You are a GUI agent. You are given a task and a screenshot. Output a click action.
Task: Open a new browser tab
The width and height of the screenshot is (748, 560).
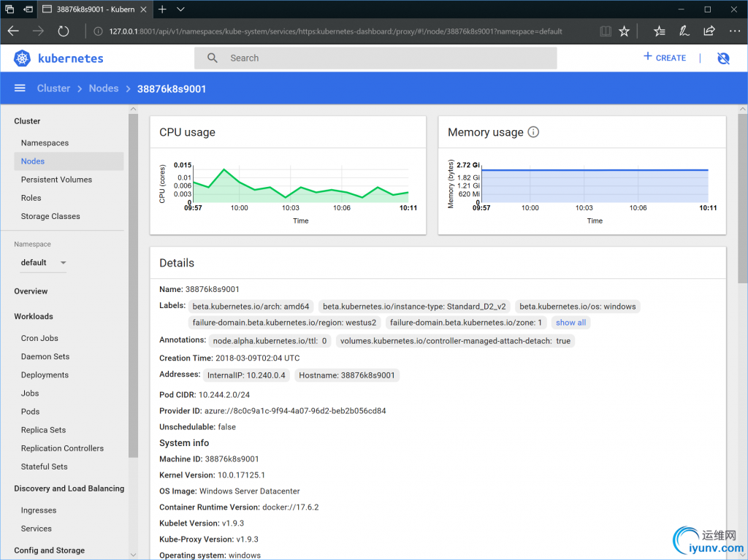coord(162,9)
